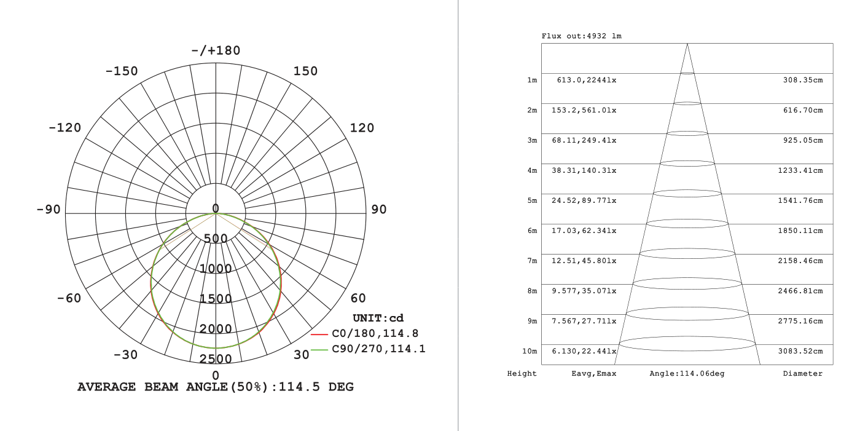Click the 6.130,22.44lx illuminance value
Image resolution: width=868 pixels, height=431 pixels.
584,351
